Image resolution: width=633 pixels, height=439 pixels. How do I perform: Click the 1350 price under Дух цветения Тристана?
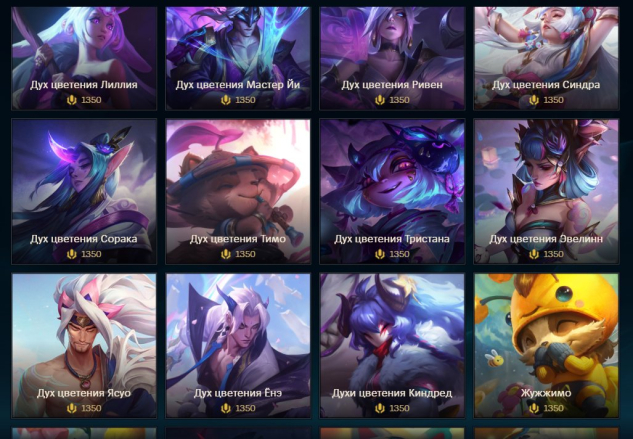coord(399,254)
